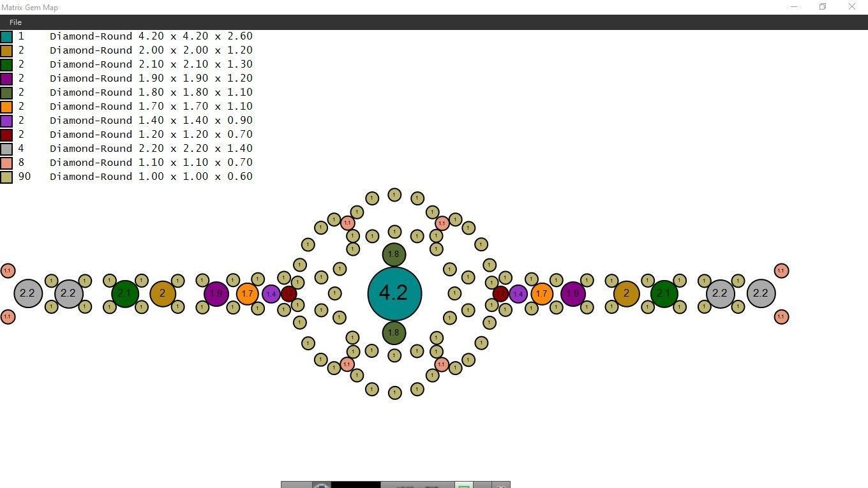Select the topmost khaki 1 gem of outer ring

[394, 195]
